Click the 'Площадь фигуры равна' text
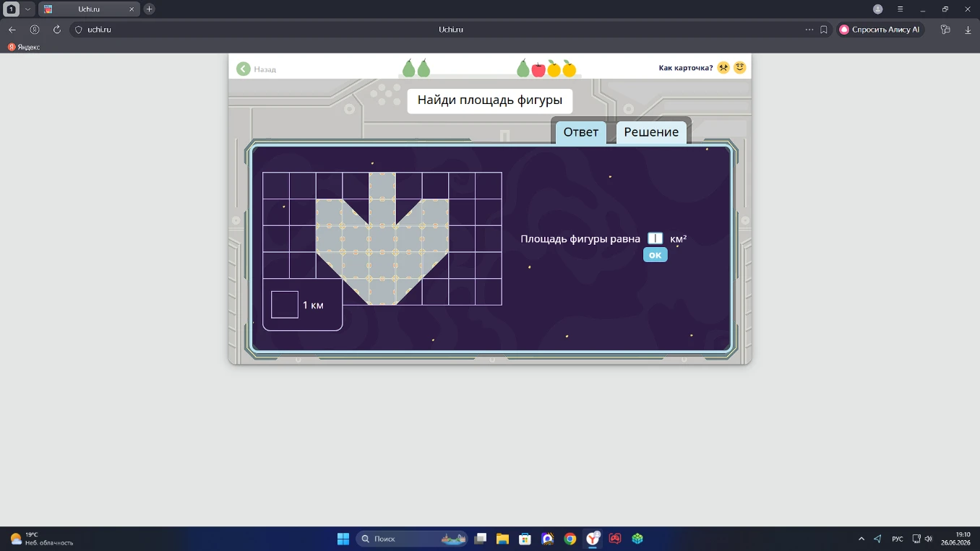The width and height of the screenshot is (980, 551). click(x=580, y=239)
